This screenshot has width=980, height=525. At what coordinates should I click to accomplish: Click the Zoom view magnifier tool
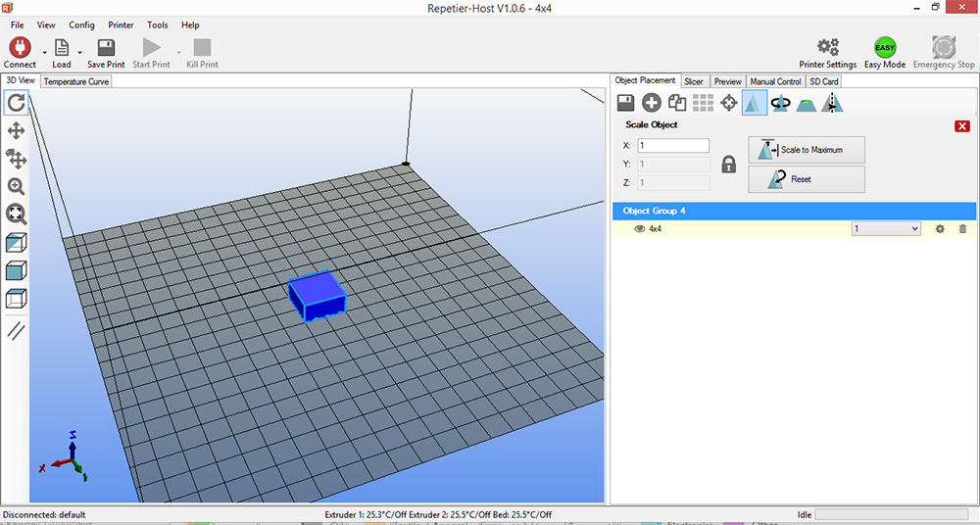pos(17,186)
